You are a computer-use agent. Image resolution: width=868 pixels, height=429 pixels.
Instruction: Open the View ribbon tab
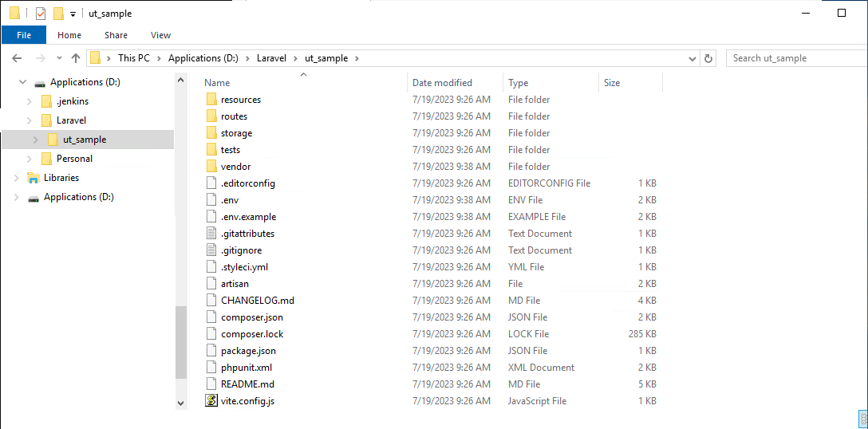[x=160, y=35]
